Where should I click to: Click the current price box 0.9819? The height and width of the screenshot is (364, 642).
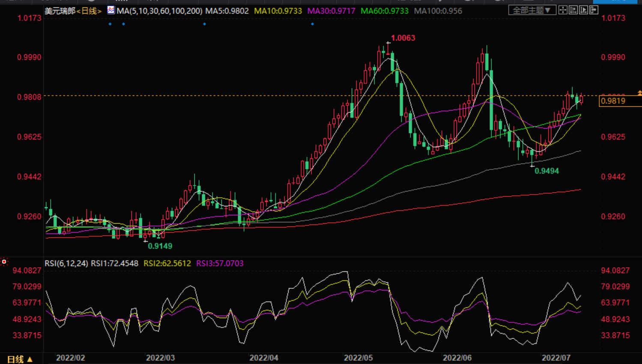pyautogui.click(x=613, y=101)
